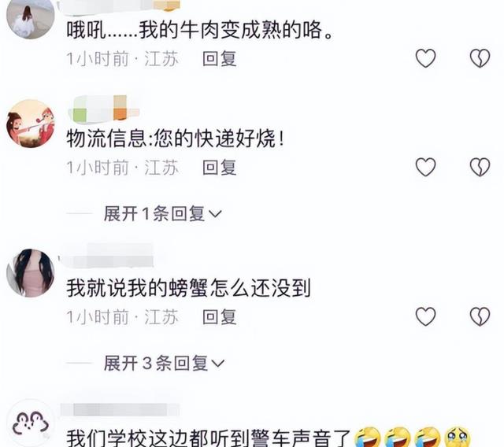
Task: Open cartoon couple avatar profile
Action: (x=31, y=124)
